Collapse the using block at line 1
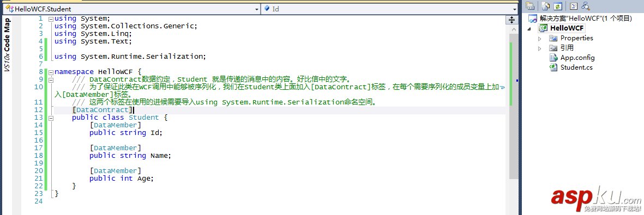The image size is (644, 215). click(51, 19)
